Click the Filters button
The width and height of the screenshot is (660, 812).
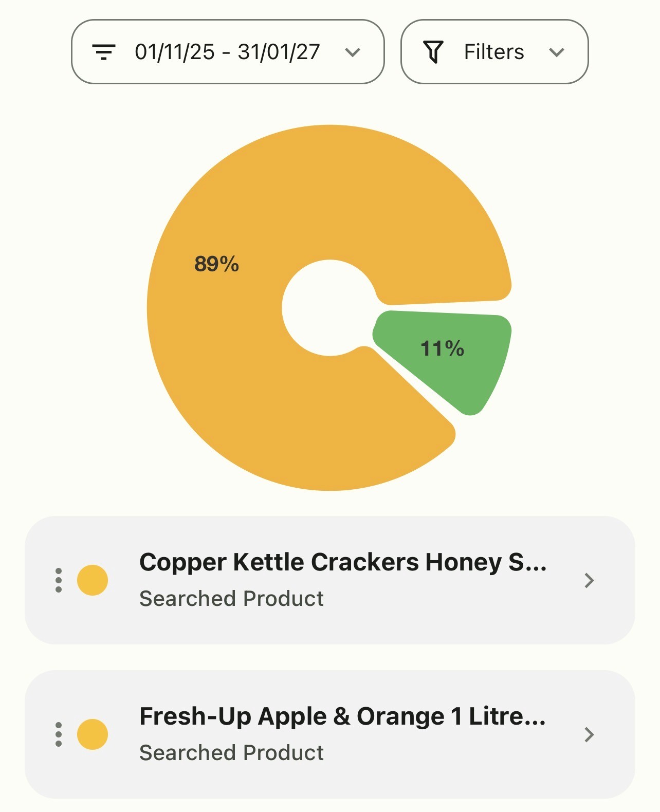click(494, 52)
